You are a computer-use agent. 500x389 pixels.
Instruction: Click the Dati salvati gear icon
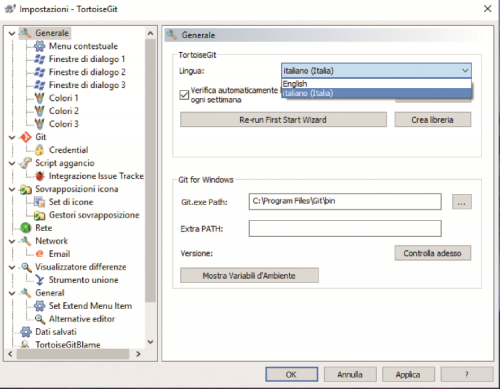(26, 332)
